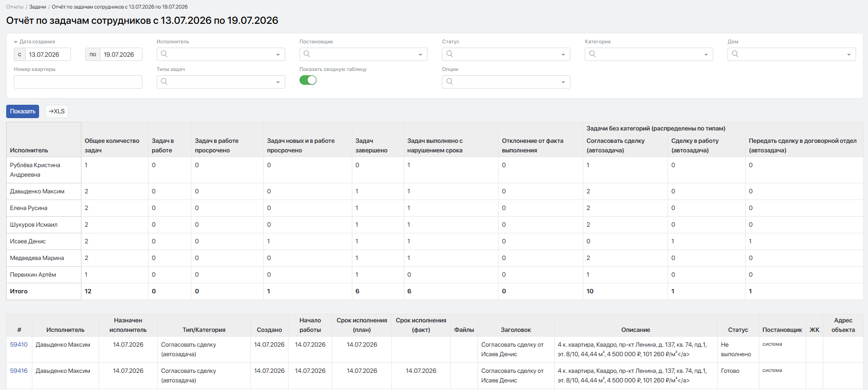Open the Дата создания filter type selector
Image resolution: width=868 pixels, height=390 pixels.
tap(34, 42)
